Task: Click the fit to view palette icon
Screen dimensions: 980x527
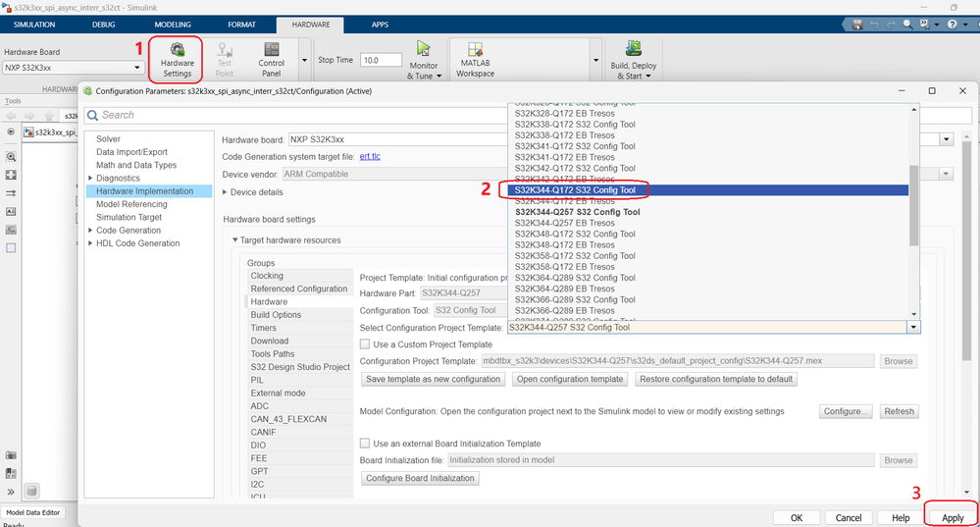Action: click(11, 175)
